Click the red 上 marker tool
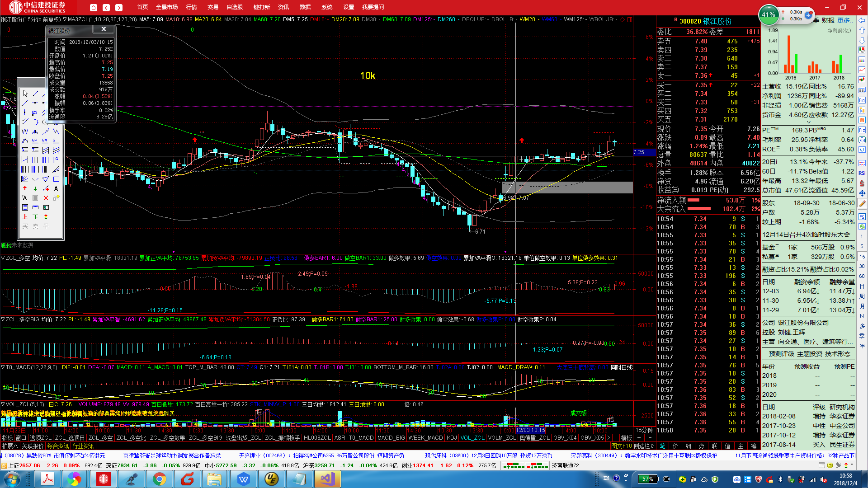 tap(25, 217)
